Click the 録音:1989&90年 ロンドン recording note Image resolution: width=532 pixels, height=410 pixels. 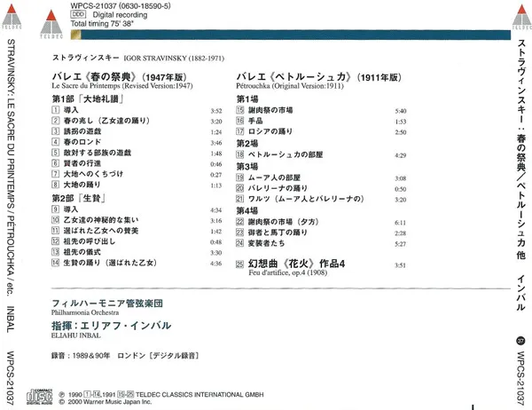tap(125, 356)
